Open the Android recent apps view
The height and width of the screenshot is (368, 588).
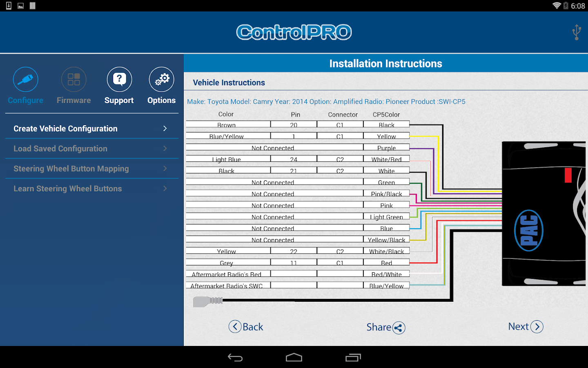(353, 358)
